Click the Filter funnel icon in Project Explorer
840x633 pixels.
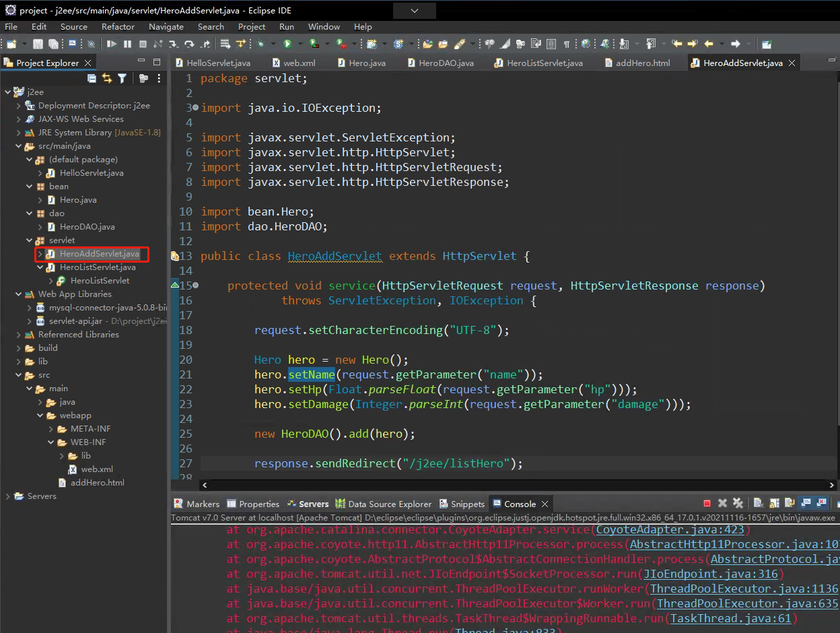122,79
